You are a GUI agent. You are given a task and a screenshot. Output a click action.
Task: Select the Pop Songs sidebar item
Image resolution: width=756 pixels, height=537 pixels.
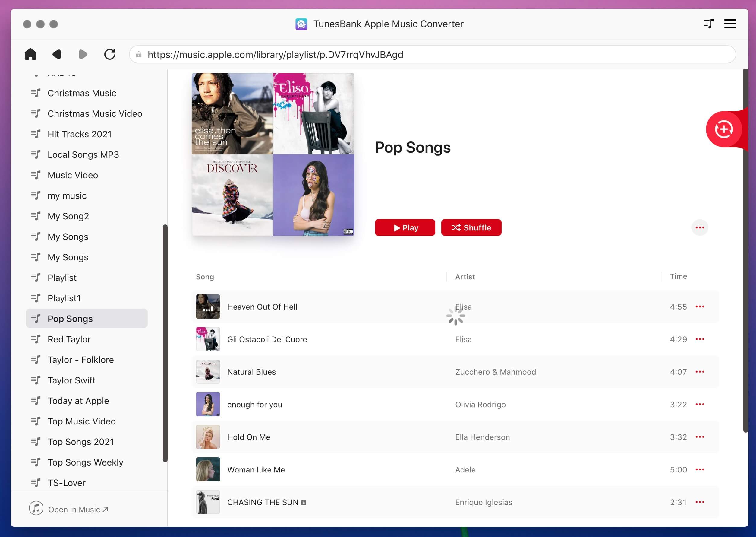pos(87,319)
